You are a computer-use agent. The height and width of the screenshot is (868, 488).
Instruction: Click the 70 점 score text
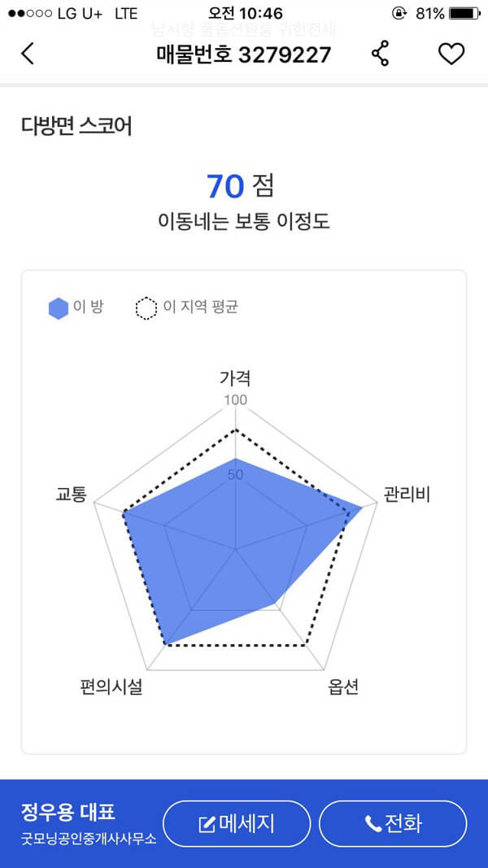[240, 186]
